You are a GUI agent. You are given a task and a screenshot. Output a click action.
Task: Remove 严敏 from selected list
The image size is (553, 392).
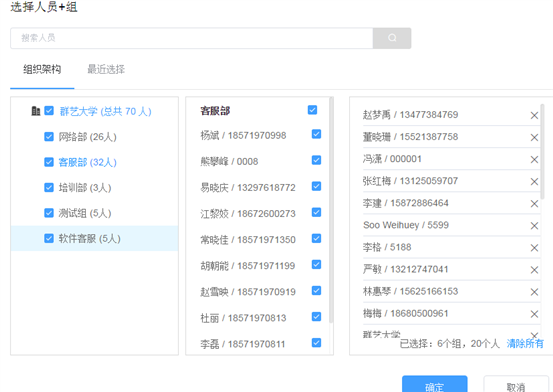pyautogui.click(x=534, y=270)
